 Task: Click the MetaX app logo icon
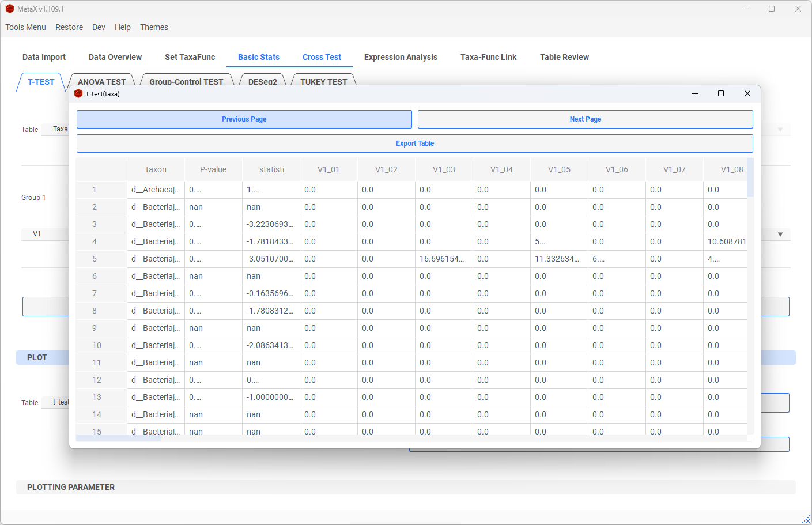(10, 9)
